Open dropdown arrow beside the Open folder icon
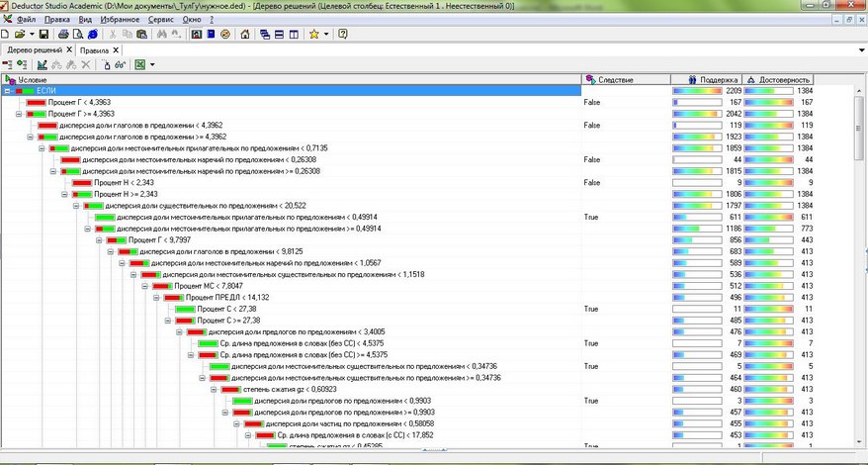Screen dimensions: 868x465 point(31,34)
